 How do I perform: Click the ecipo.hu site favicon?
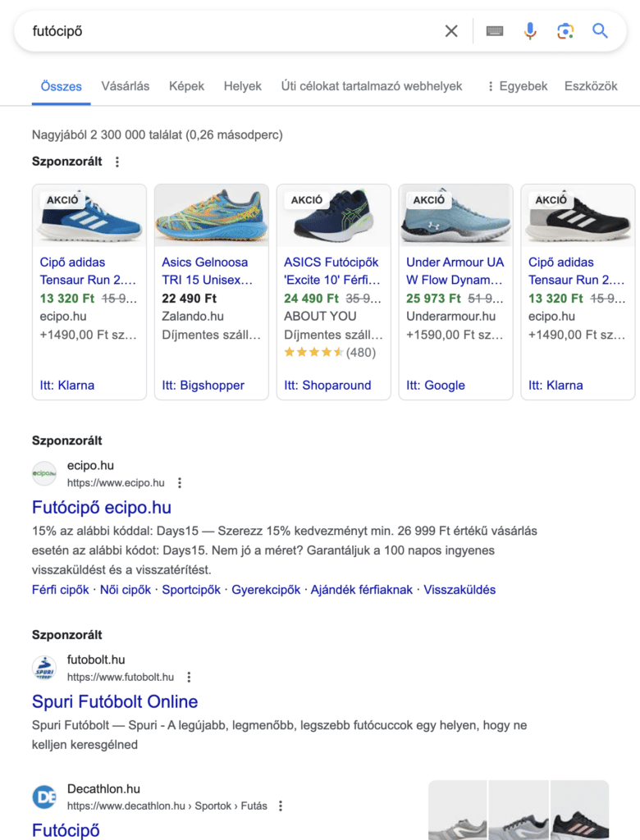pos(44,473)
